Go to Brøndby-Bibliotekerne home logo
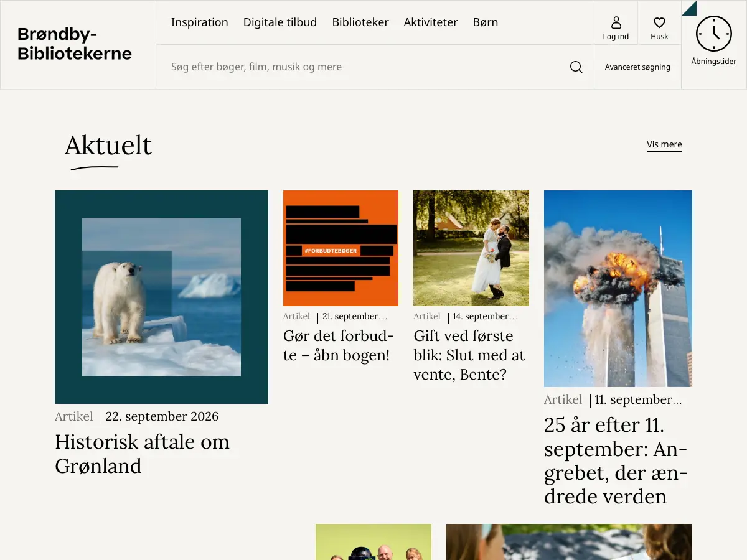Image resolution: width=747 pixels, height=560 pixels. pyautogui.click(x=75, y=44)
